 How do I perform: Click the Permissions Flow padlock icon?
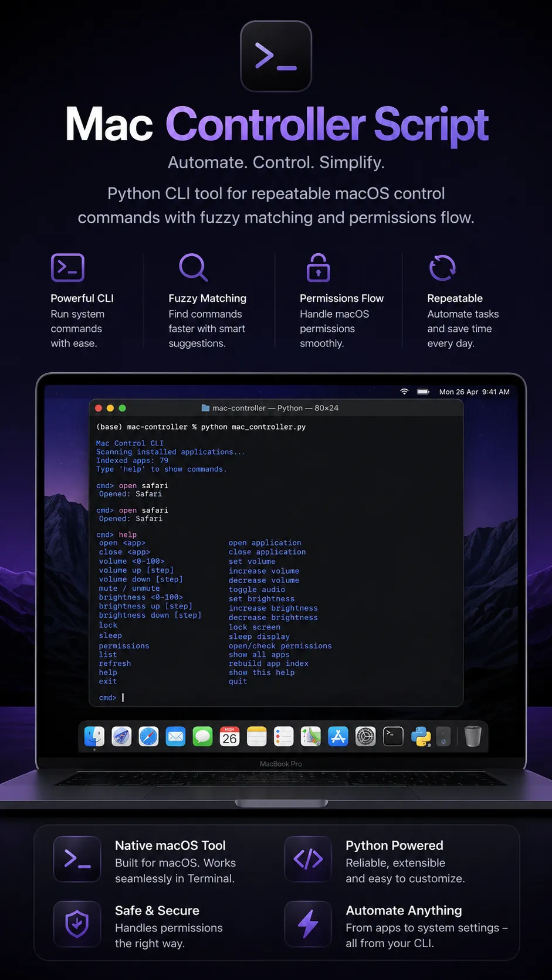319,267
